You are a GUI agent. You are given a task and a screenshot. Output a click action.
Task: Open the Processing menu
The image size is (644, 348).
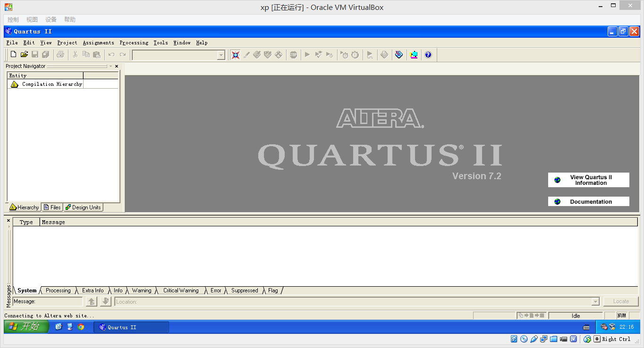(134, 42)
